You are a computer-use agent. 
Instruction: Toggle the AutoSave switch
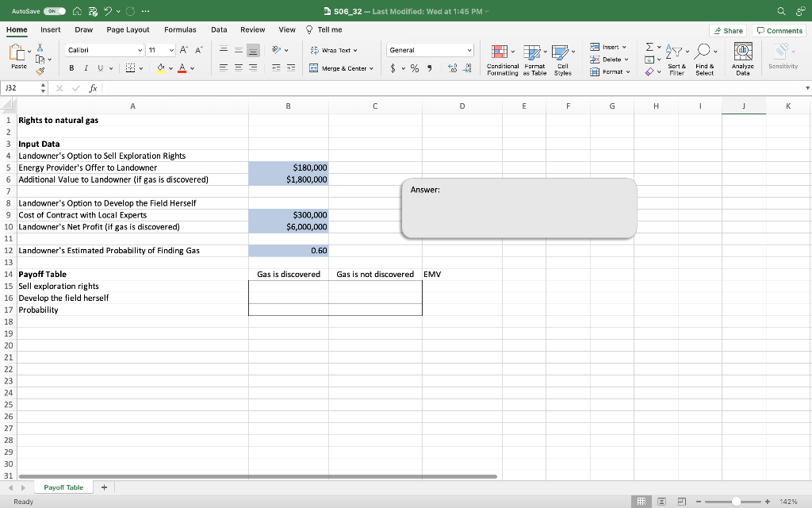[55, 11]
